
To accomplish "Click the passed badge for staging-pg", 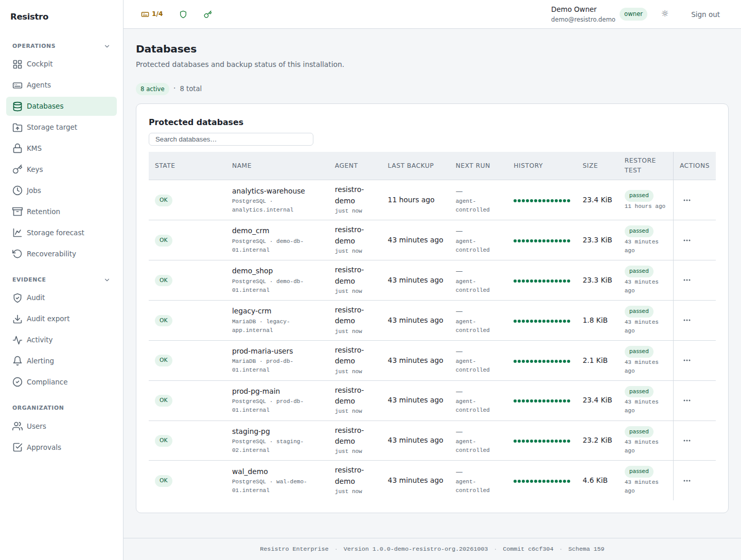I will pyautogui.click(x=639, y=432).
